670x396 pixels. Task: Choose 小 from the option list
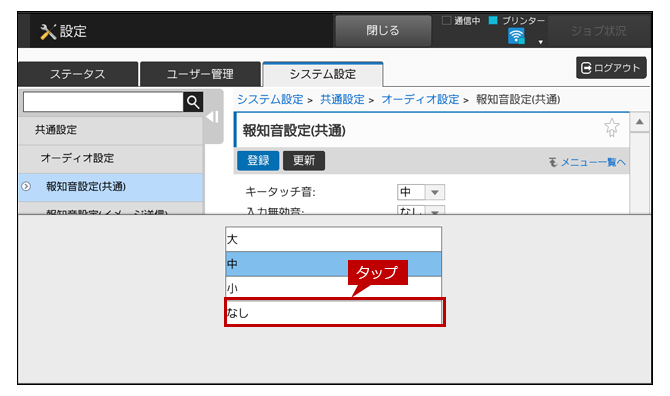click(x=333, y=288)
